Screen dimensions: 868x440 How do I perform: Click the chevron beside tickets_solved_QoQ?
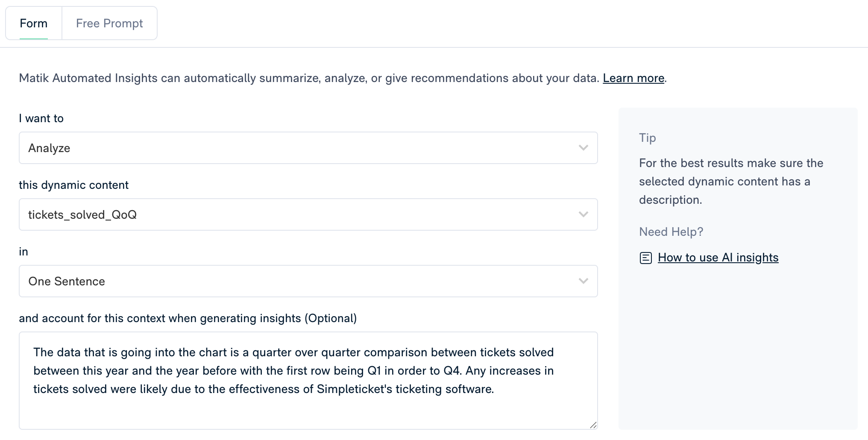pos(583,214)
